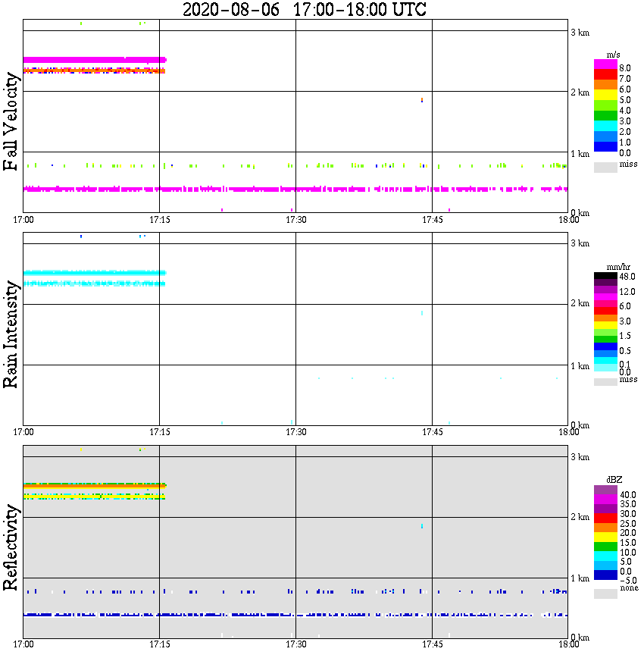Click orange band below magenta in Fall Velocity
Viewport: 644px width, 658px height.
tap(95, 71)
